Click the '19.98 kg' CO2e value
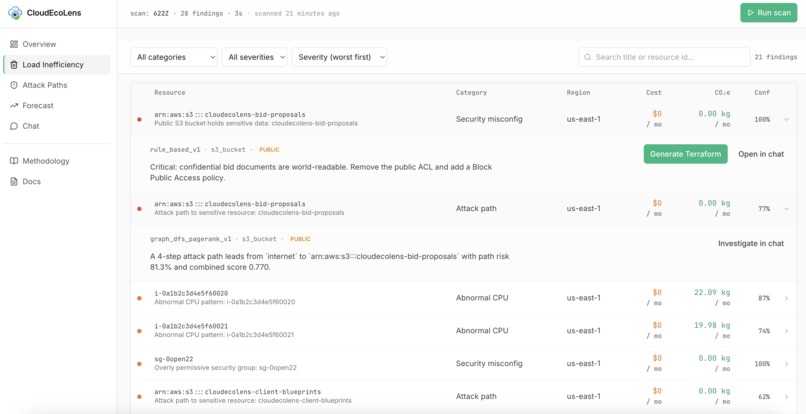The height and width of the screenshot is (414, 806). click(712, 326)
